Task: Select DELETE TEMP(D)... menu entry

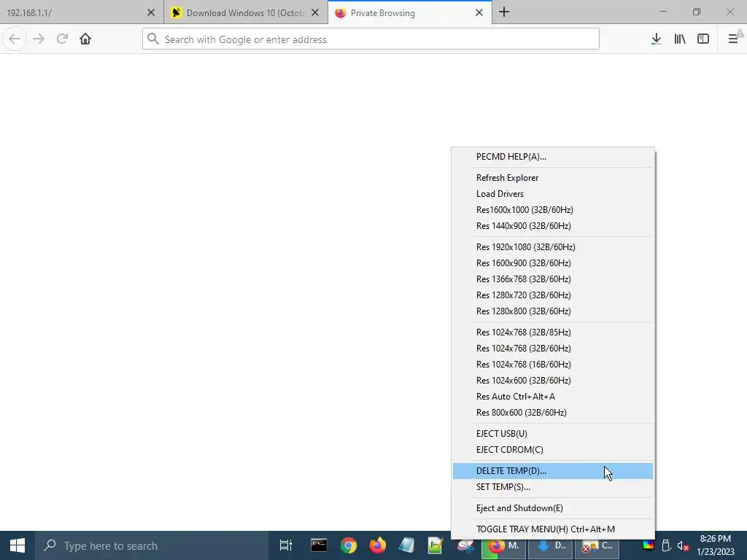Action: tap(553, 471)
